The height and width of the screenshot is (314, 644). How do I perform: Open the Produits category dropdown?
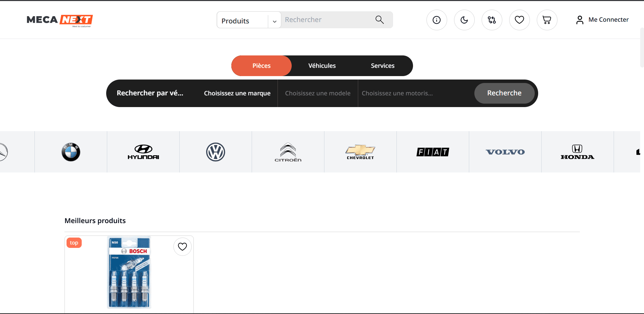249,21
